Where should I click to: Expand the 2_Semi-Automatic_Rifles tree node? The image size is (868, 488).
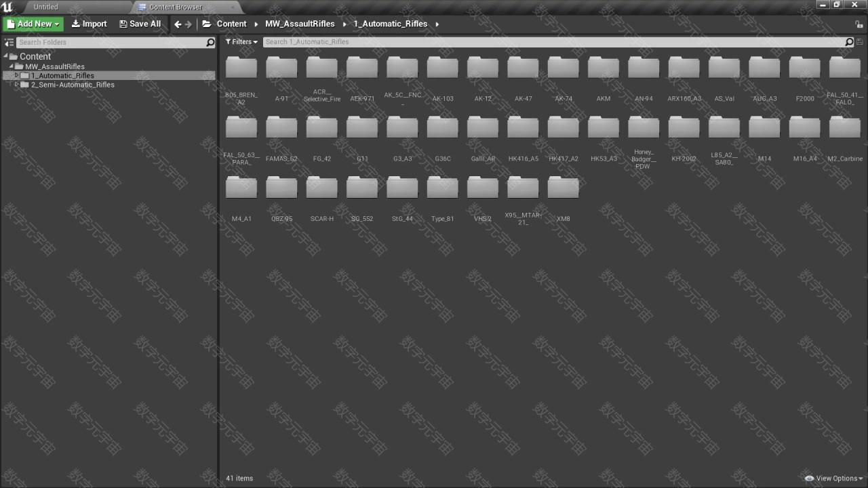(x=16, y=85)
